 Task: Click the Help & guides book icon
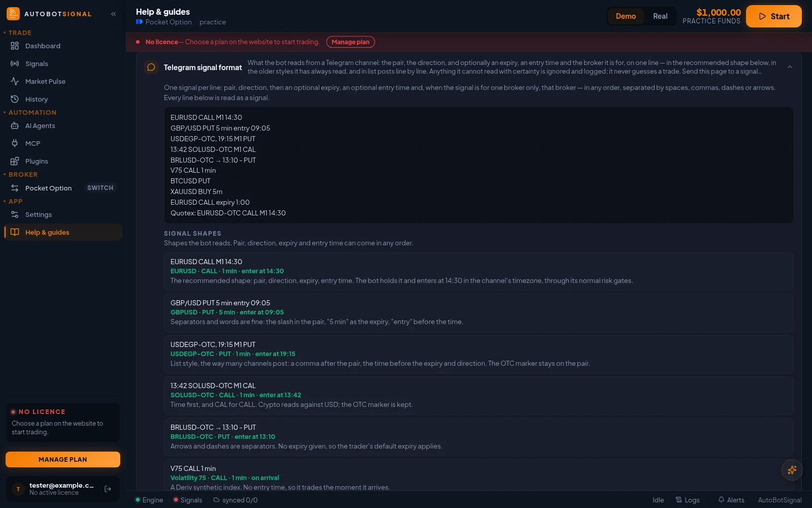click(x=15, y=232)
